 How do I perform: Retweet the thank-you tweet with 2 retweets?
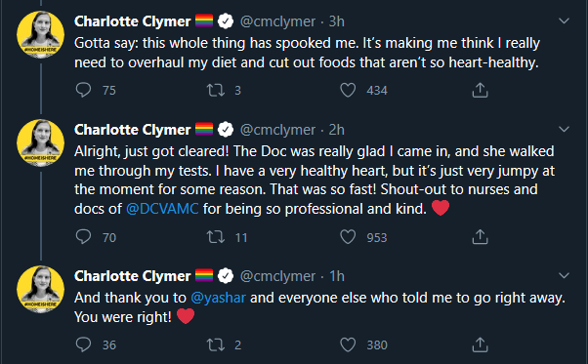click(x=216, y=344)
